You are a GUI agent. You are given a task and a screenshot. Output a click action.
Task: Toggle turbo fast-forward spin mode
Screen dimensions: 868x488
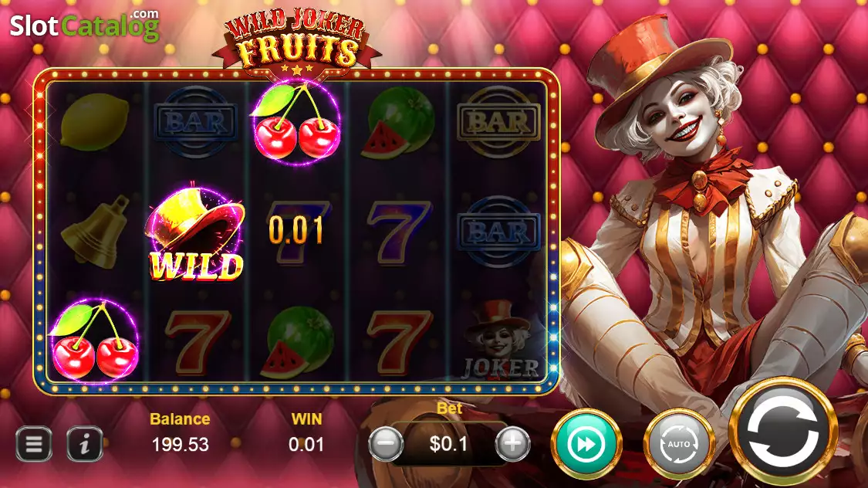tap(586, 444)
